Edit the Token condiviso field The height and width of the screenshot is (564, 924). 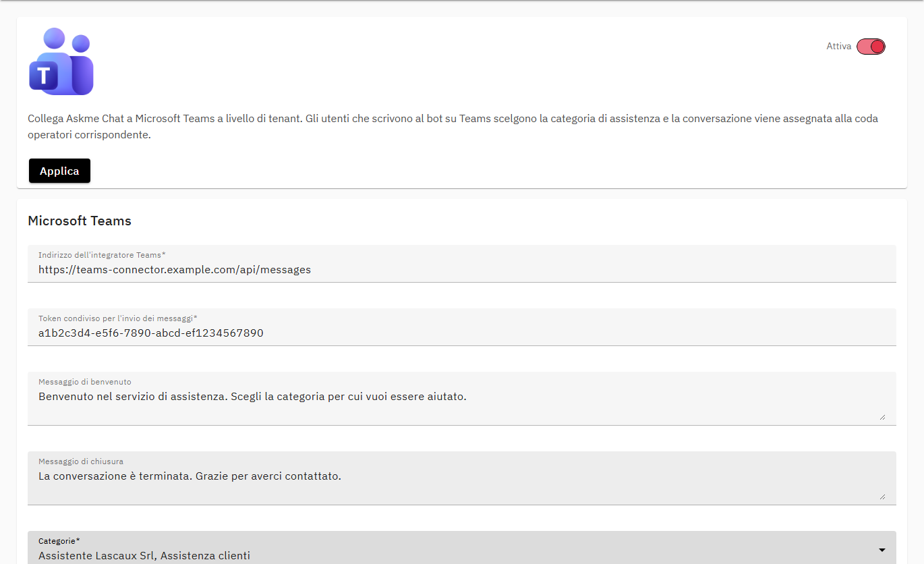click(x=462, y=327)
